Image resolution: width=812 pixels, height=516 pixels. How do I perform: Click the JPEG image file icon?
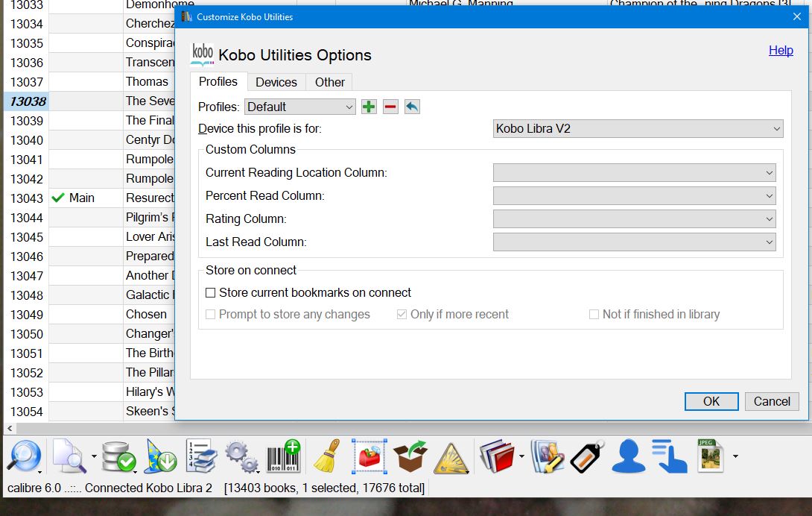(710, 456)
